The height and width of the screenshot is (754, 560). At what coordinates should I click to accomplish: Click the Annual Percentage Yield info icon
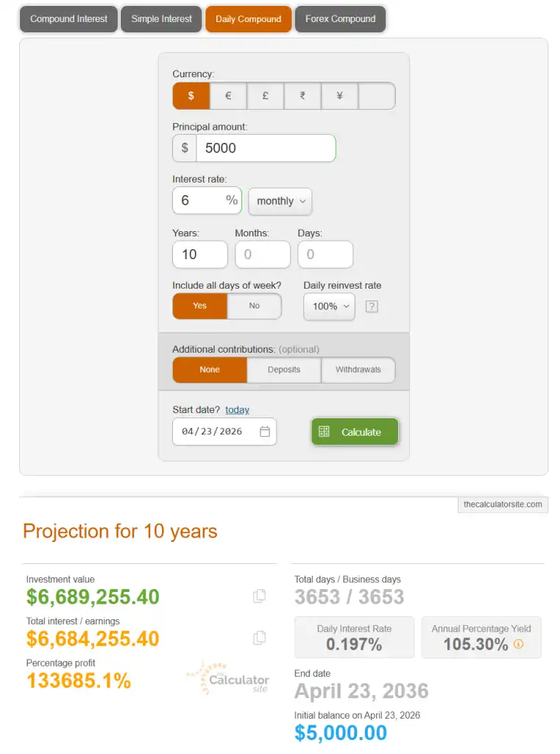pyautogui.click(x=519, y=644)
